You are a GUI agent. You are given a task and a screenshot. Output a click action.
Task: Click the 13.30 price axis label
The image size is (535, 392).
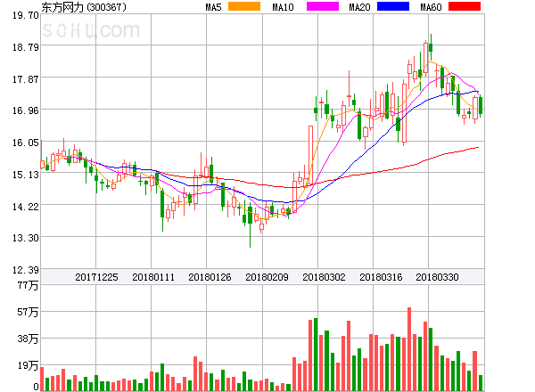click(x=26, y=238)
